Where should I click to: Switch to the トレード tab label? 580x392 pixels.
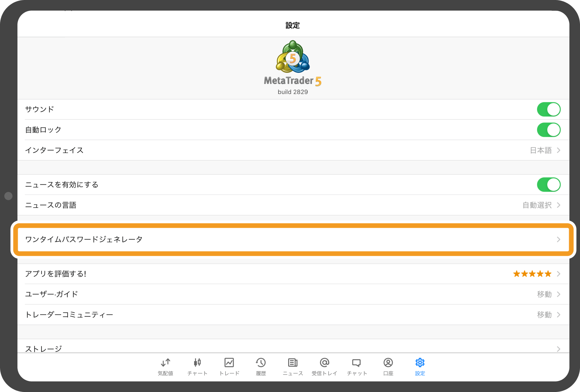click(229, 373)
